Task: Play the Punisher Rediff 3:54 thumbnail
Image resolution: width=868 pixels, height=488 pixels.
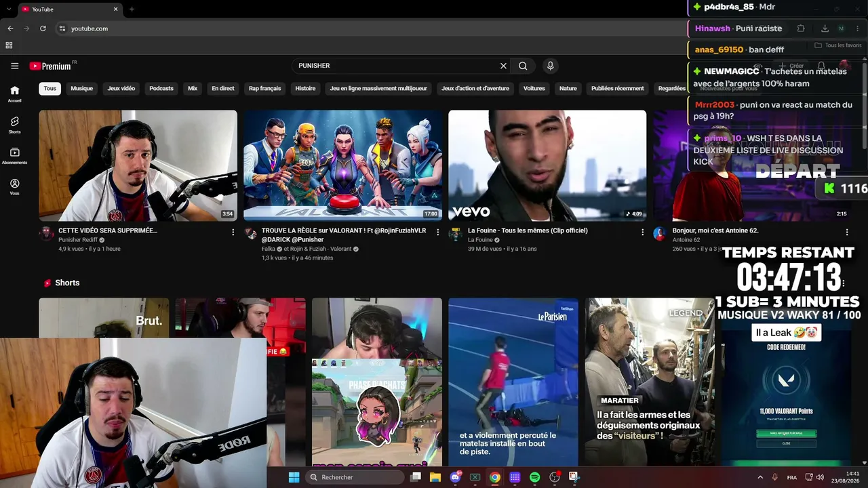Action: pos(138,165)
